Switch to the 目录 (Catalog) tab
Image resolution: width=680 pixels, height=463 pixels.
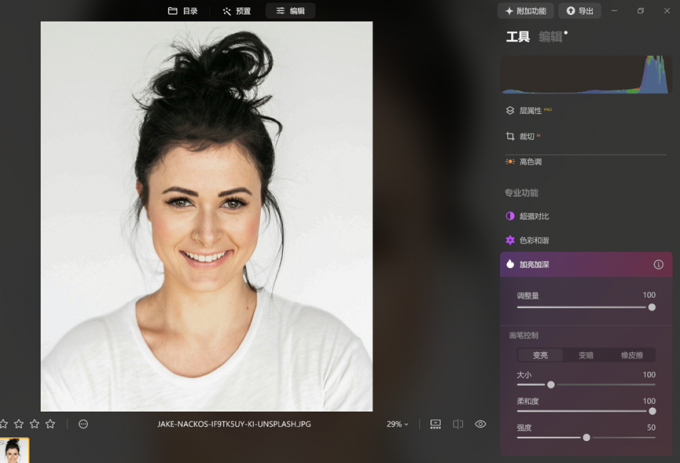coord(183,11)
